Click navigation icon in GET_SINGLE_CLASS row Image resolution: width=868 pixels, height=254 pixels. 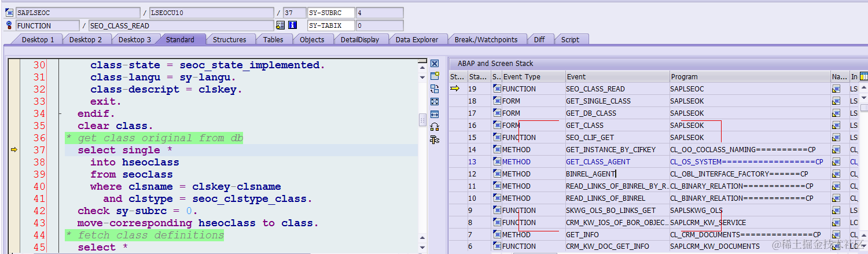coord(836,101)
